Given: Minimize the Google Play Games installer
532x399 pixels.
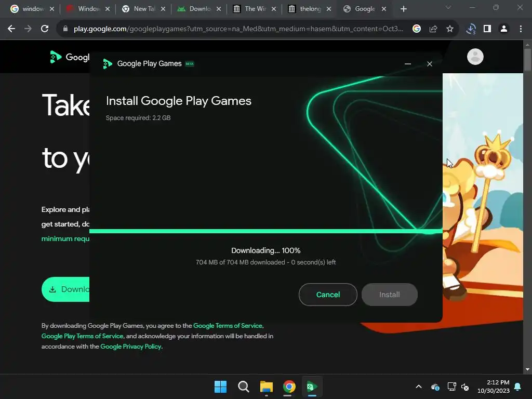Looking at the screenshot, I should pos(408,64).
